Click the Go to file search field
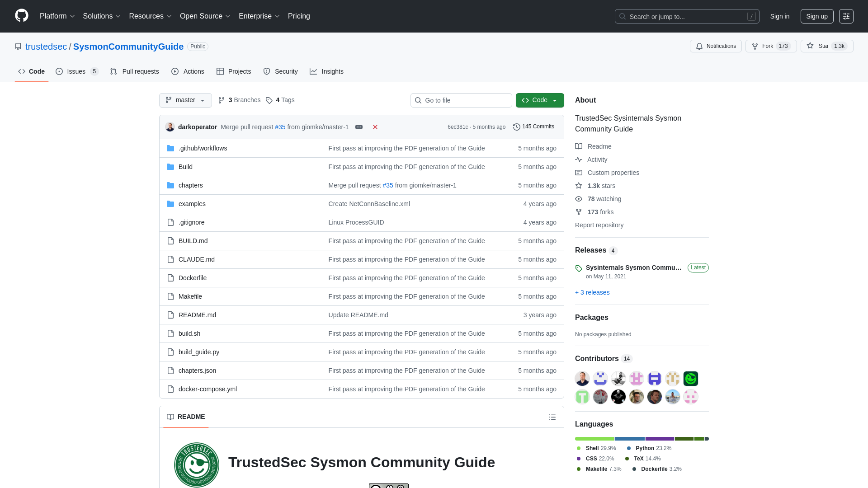The height and width of the screenshot is (488, 868). tap(461, 100)
